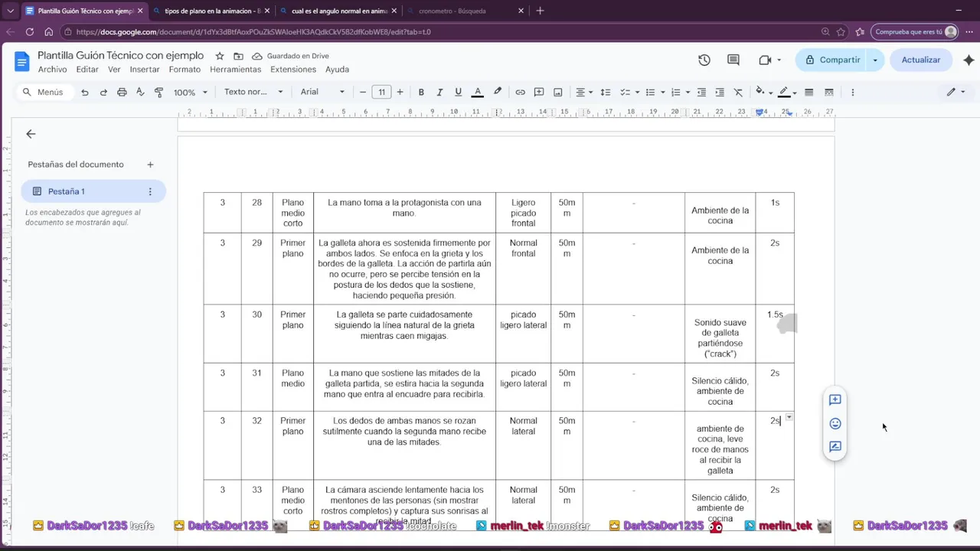Open the Archivo menu
Viewport: 980px width, 551px height.
[52, 70]
